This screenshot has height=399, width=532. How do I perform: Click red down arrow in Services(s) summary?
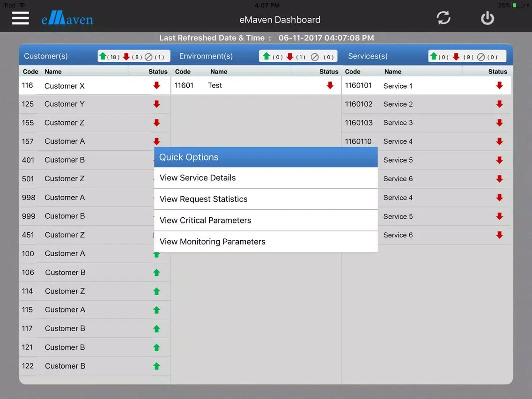[456, 56]
